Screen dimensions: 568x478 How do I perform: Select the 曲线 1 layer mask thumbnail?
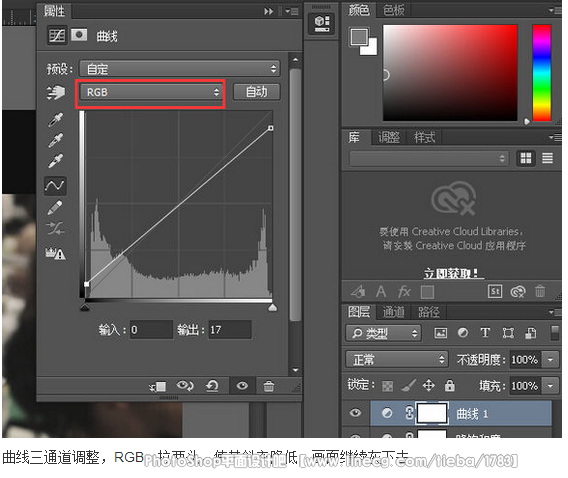tap(432, 413)
